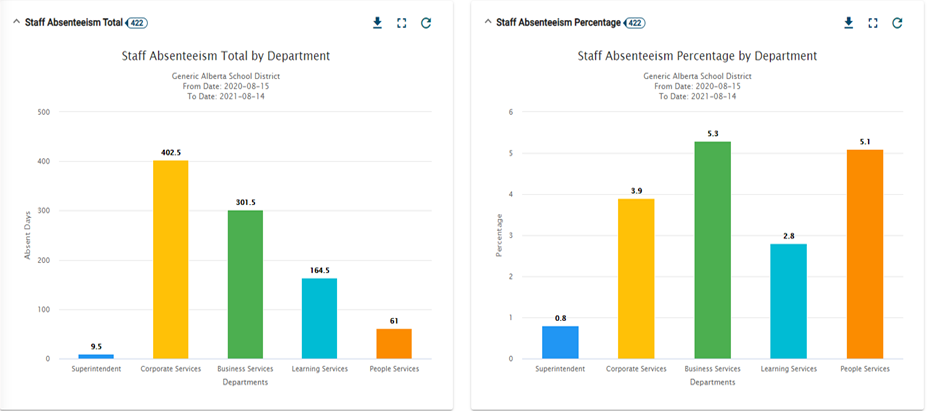Image resolution: width=930 pixels, height=411 pixels.
Task: Refresh the Staff Absenteeism Total panel
Action: pyautogui.click(x=426, y=23)
